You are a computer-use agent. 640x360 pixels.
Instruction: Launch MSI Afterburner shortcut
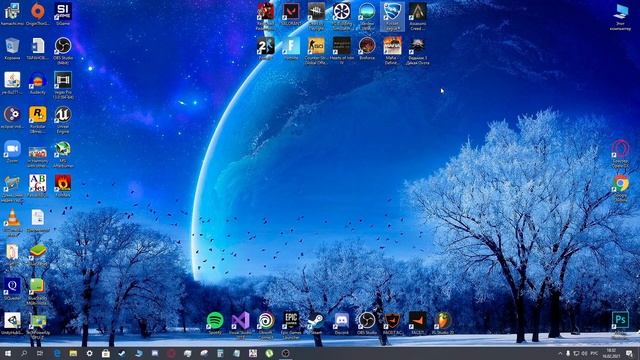(x=63, y=154)
